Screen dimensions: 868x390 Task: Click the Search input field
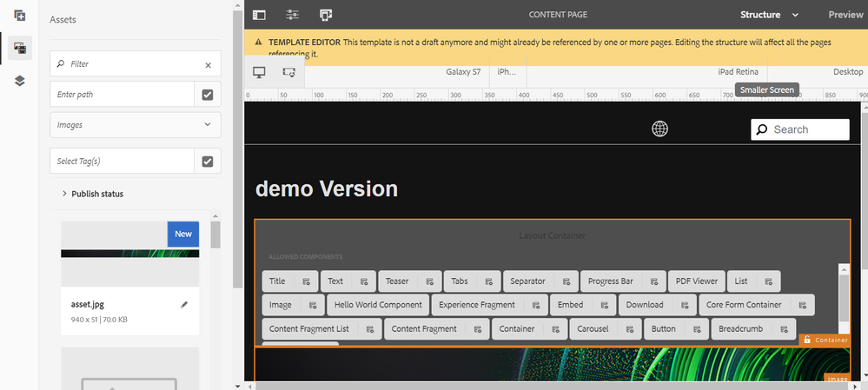[799, 129]
